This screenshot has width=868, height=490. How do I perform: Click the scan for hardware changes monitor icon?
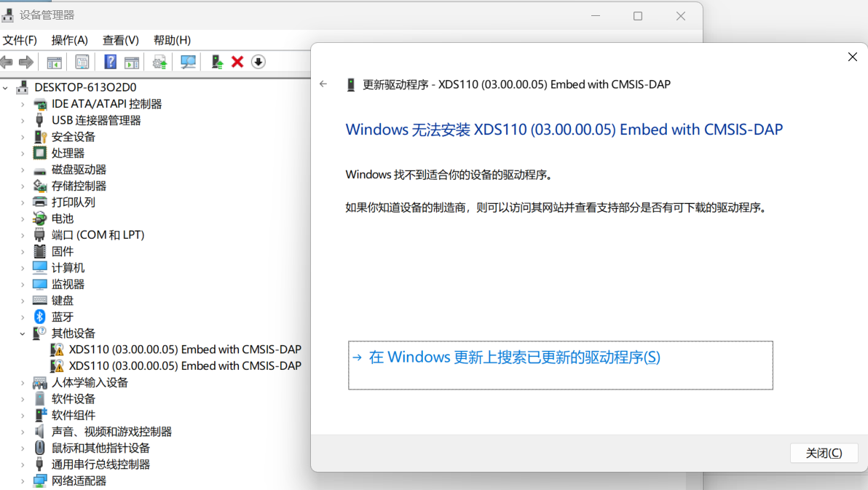[188, 62]
